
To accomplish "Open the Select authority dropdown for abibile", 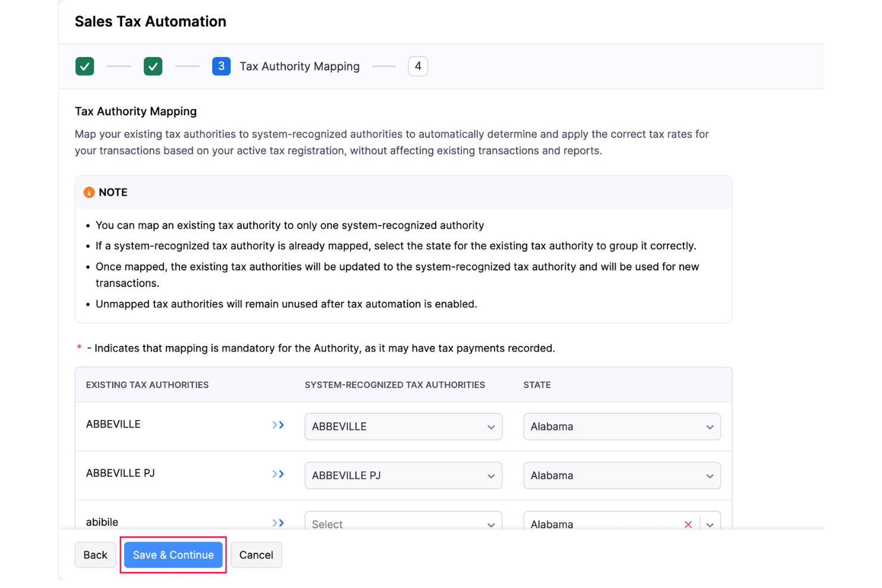I will coord(403,521).
